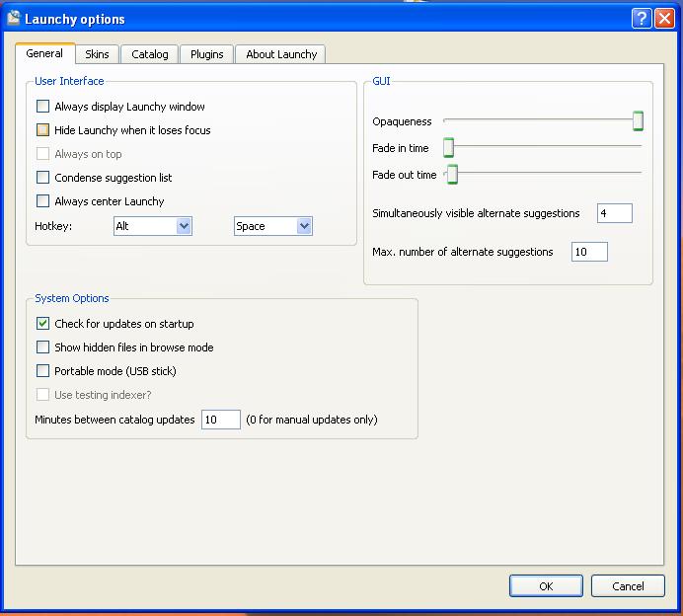Click the question mark help button
Viewport: 683px width, 616px height.
(642, 19)
